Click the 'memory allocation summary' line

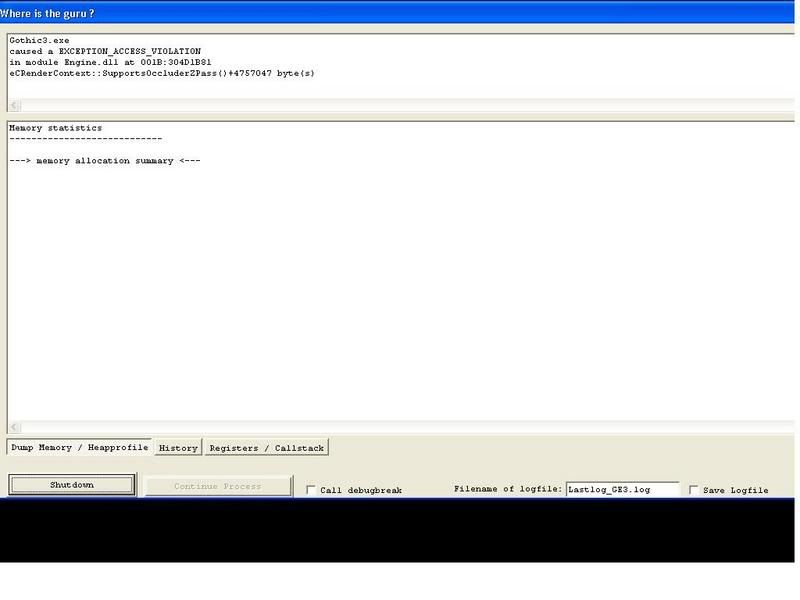(x=105, y=161)
